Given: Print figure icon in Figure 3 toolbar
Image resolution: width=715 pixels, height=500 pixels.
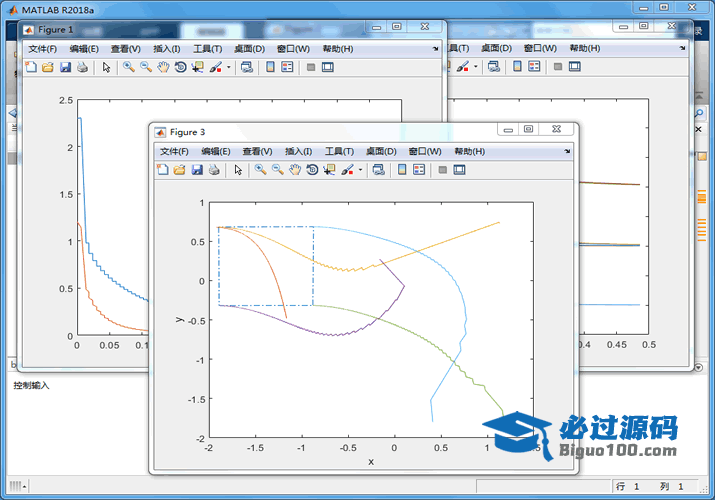Looking at the screenshot, I should coord(214,170).
